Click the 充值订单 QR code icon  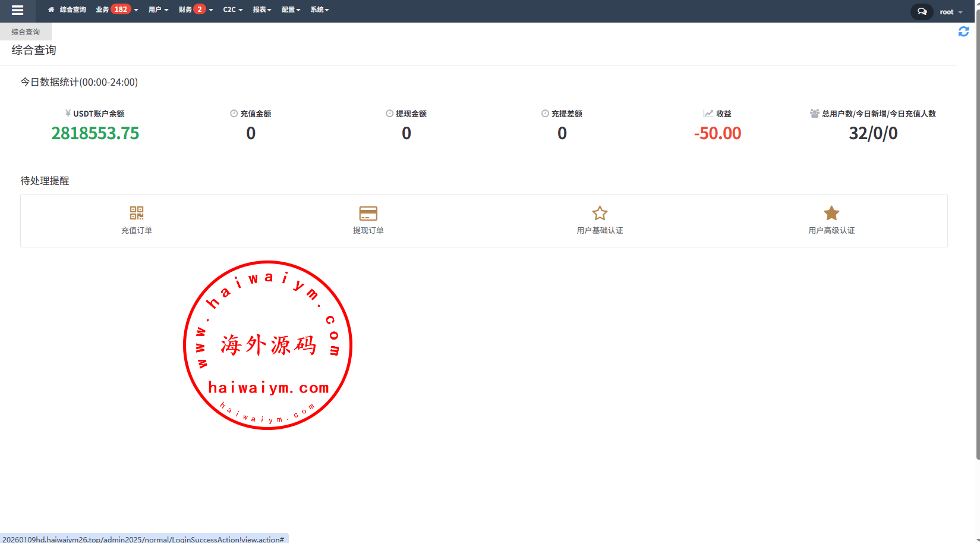coord(137,213)
